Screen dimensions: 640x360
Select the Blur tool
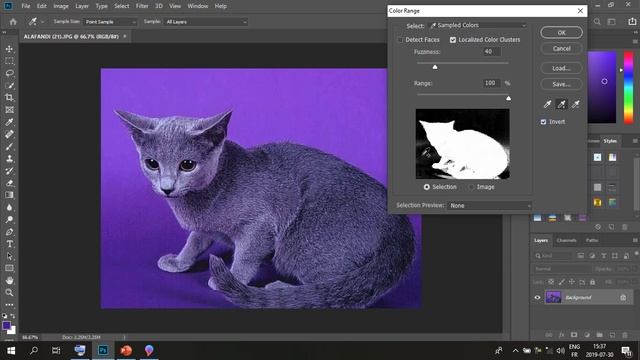(9, 207)
